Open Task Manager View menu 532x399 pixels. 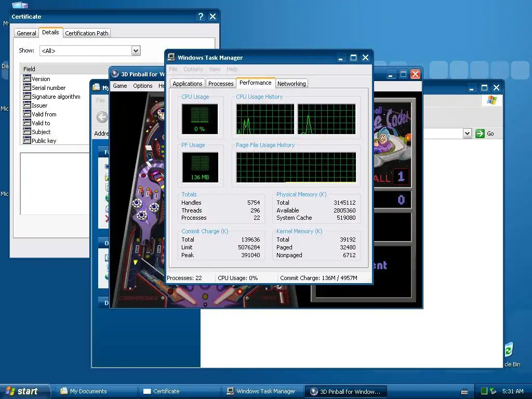[215, 69]
